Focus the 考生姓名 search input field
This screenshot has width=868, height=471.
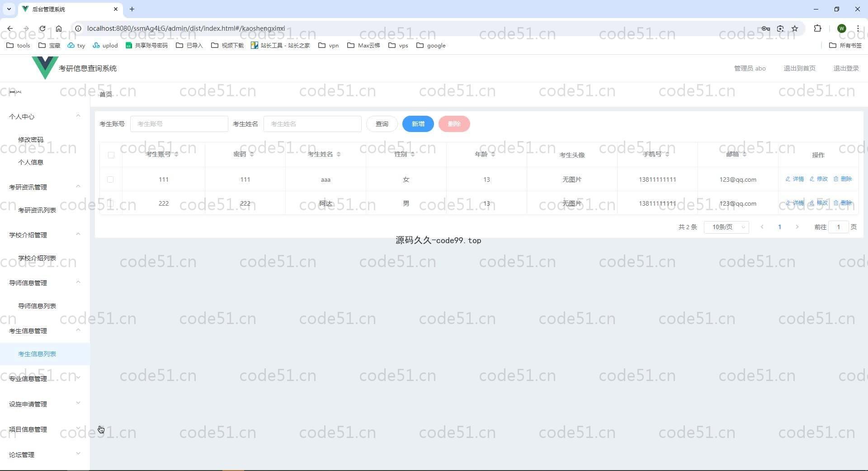pos(312,124)
